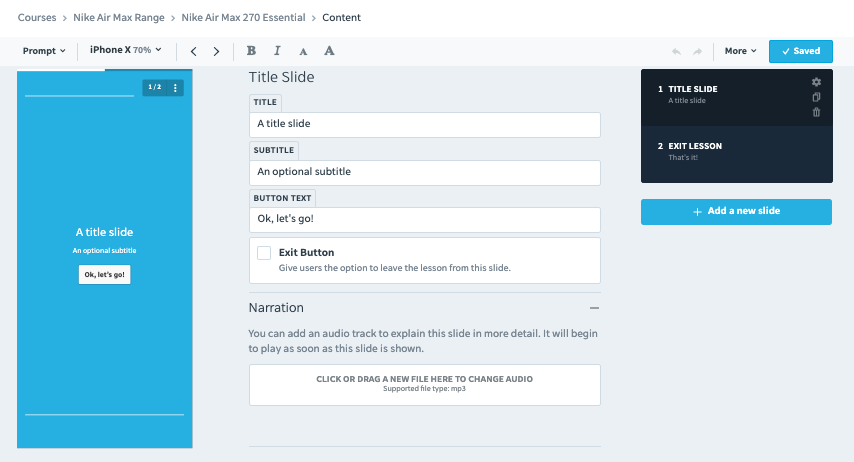Screen dimensions: 854x462
Task: Apply italic formatting
Action: pyautogui.click(x=277, y=51)
